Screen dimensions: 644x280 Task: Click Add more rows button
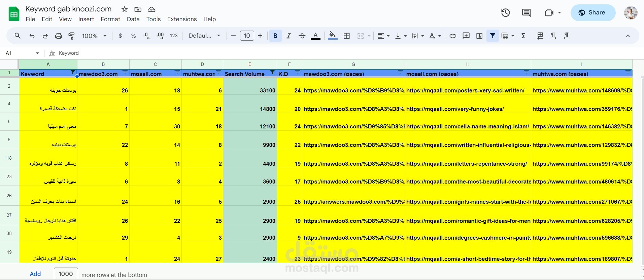click(x=35, y=274)
